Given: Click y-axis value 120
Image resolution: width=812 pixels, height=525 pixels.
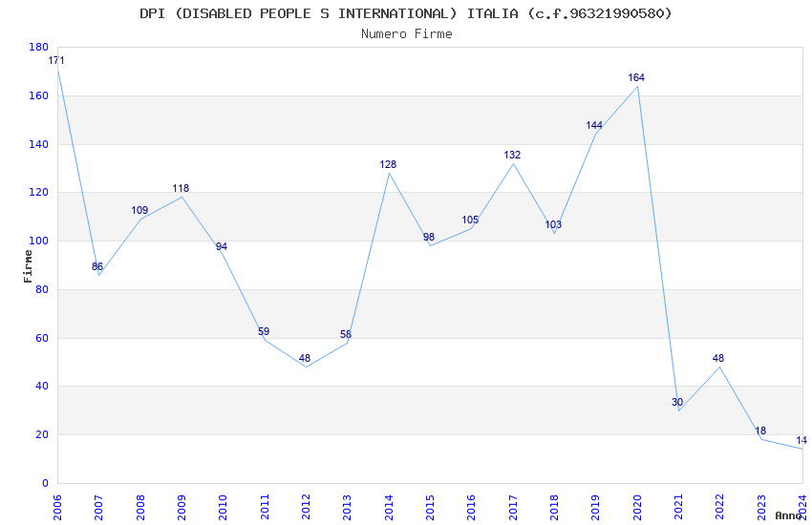Looking at the screenshot, I should tap(39, 192).
